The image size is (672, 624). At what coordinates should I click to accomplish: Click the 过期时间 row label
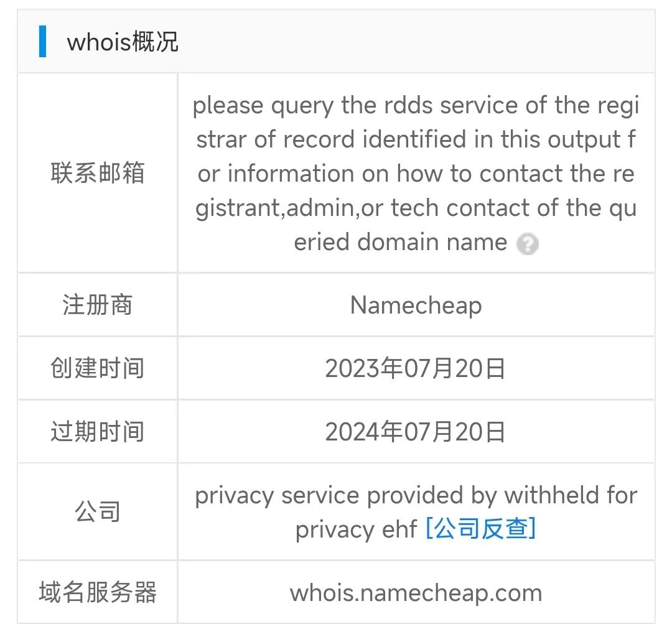[98, 431]
